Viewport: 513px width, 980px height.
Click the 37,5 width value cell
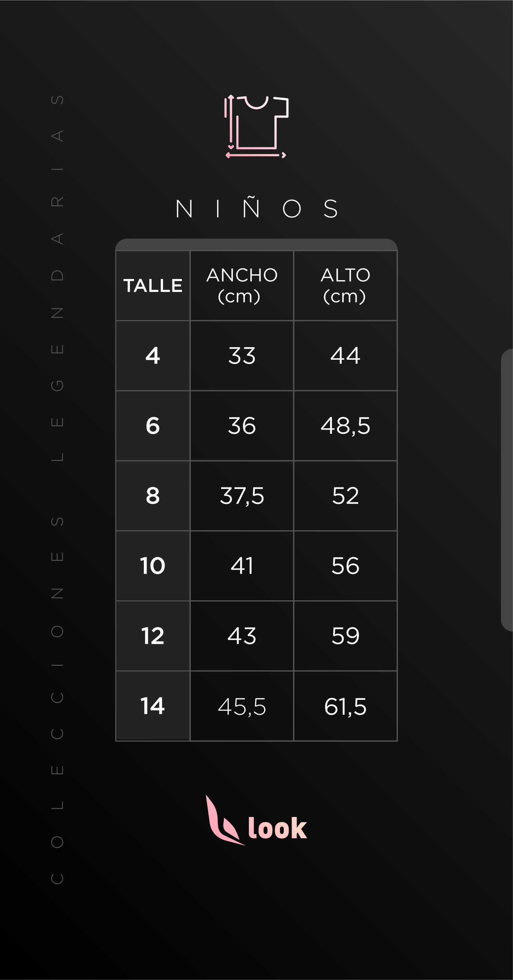[242, 496]
